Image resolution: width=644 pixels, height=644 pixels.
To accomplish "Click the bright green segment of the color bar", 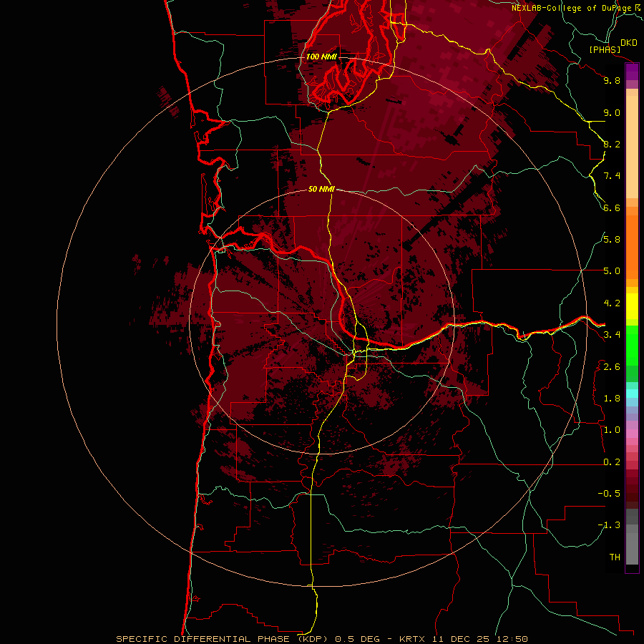I will (x=632, y=346).
